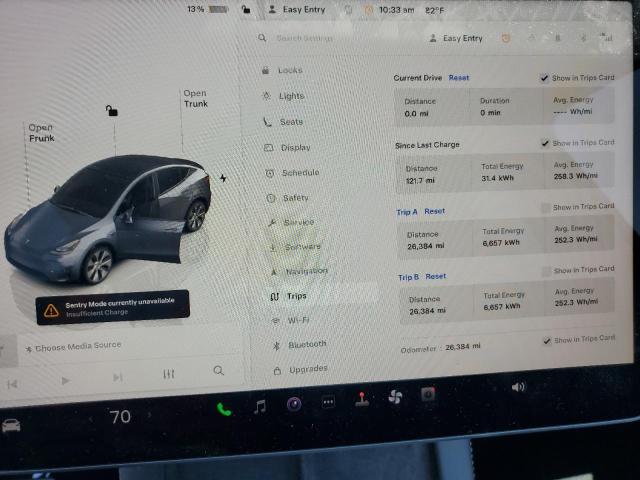
Task: Tap the media search magnifier icon
Action: [218, 371]
